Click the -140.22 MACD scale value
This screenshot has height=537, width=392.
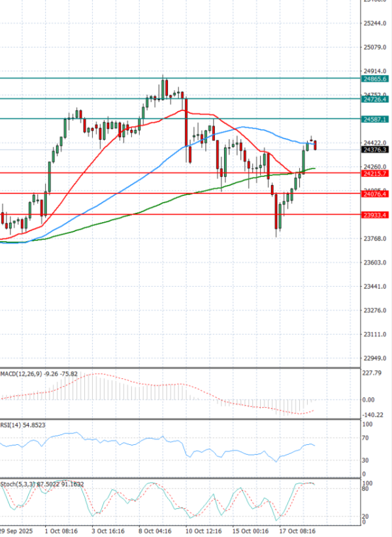(x=373, y=415)
